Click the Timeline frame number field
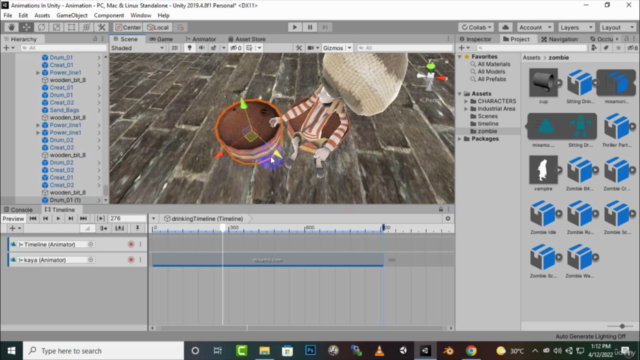This screenshot has height=360, width=640. pos(127,219)
